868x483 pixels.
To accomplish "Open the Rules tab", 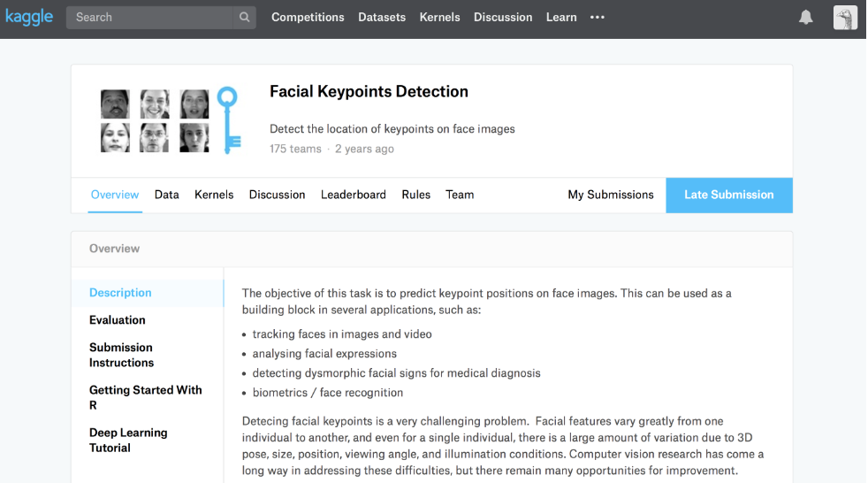I will point(415,195).
